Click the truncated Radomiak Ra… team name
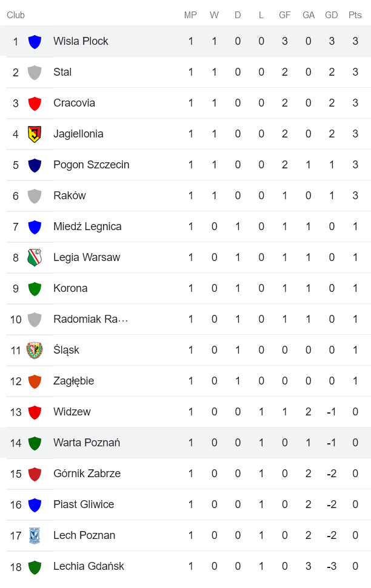The image size is (371, 588). click(x=91, y=319)
